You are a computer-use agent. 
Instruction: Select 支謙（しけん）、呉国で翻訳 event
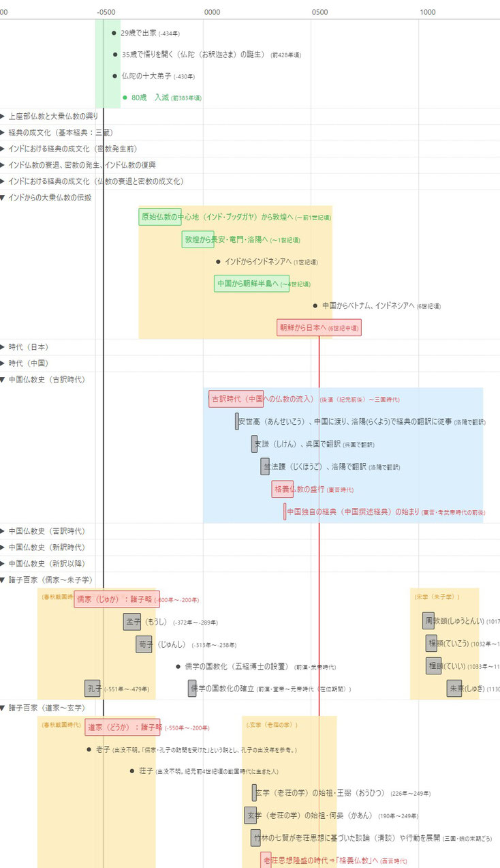(x=255, y=444)
